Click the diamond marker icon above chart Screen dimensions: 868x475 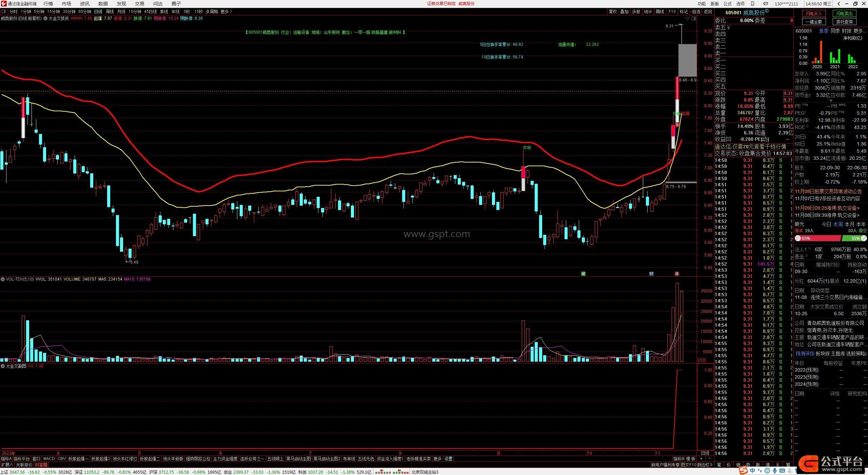[x=687, y=18]
